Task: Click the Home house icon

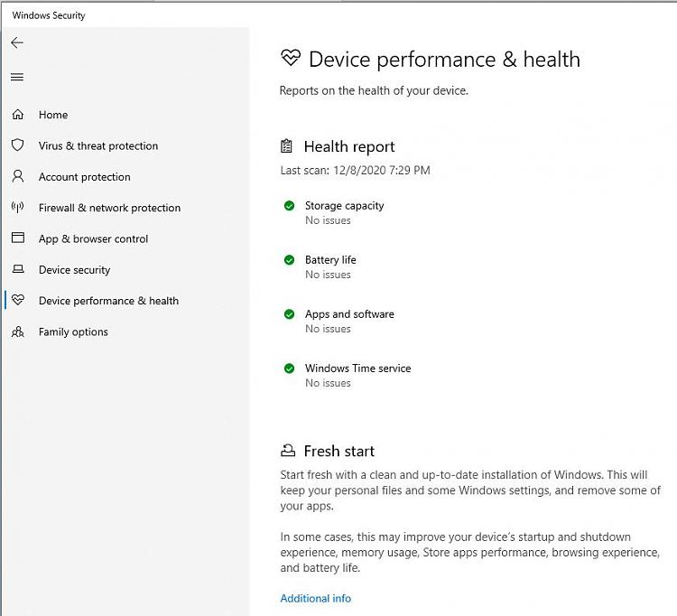Action: tap(18, 115)
